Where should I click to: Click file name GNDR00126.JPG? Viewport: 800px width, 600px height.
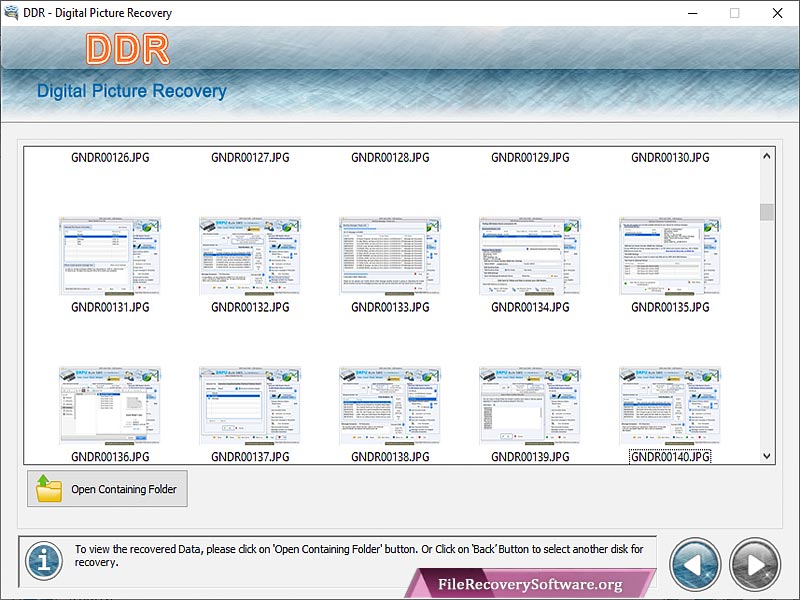[x=110, y=158]
